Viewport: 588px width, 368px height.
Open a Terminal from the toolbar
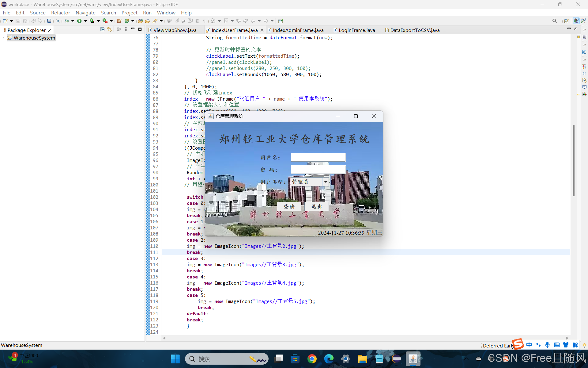[x=49, y=21]
